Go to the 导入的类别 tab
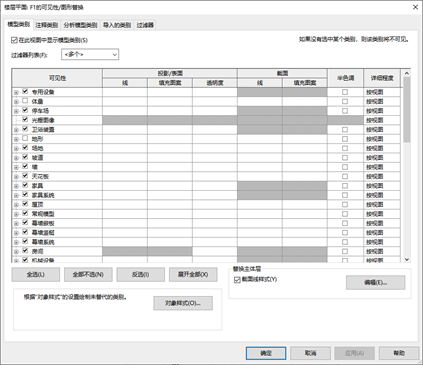The image size is (423, 365). tap(117, 25)
